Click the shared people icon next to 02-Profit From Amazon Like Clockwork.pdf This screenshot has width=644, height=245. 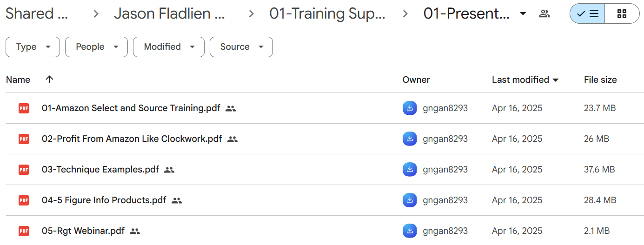(x=232, y=139)
